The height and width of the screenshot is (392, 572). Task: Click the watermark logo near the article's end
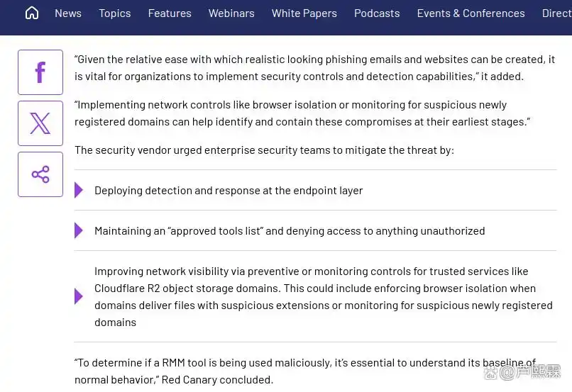coord(522,372)
